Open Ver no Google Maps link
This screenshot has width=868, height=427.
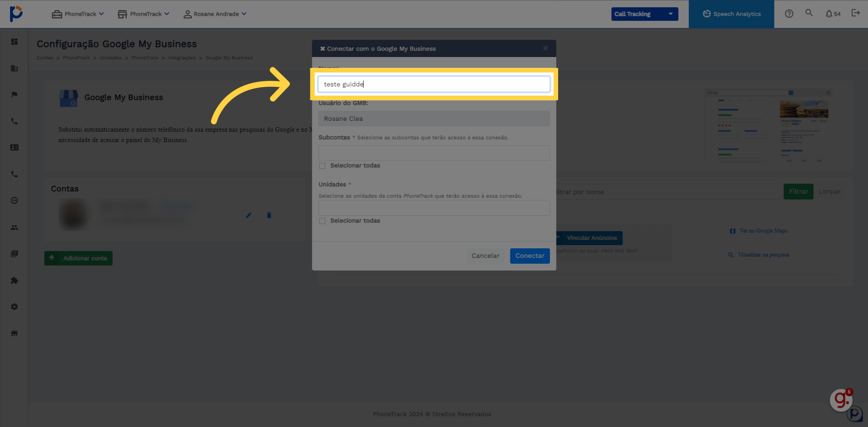759,231
